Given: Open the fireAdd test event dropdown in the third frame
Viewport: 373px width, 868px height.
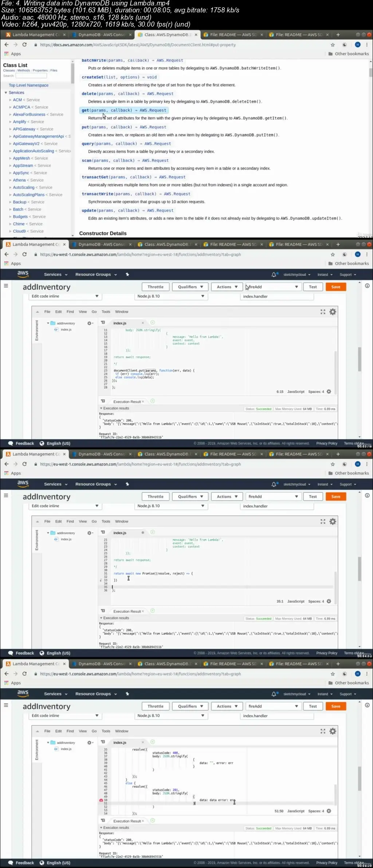Looking at the screenshot, I should (x=273, y=497).
